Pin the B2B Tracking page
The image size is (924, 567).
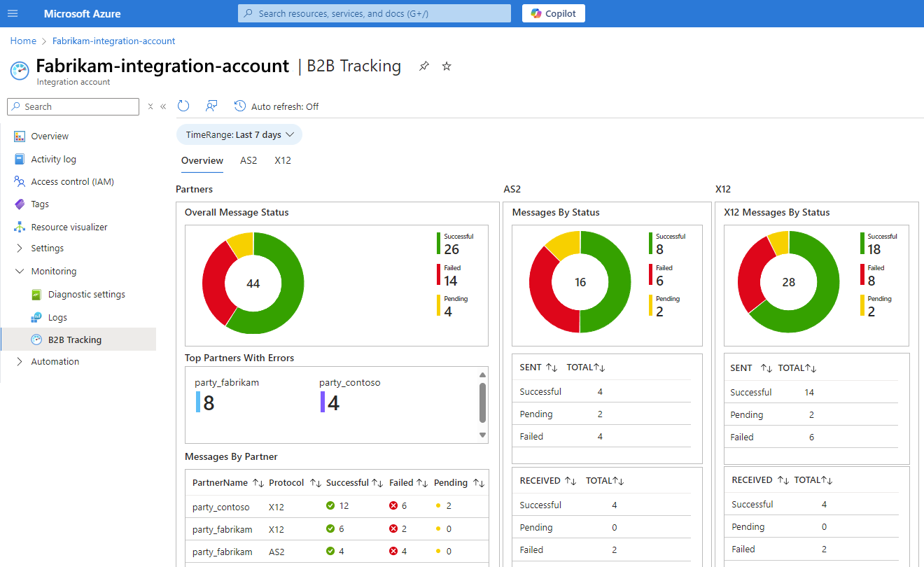[x=423, y=66]
